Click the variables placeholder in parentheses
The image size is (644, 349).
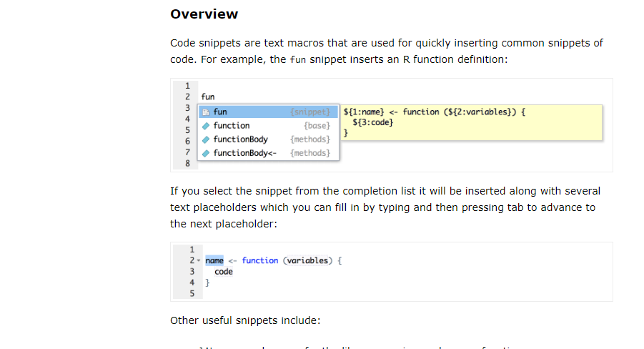point(307,260)
